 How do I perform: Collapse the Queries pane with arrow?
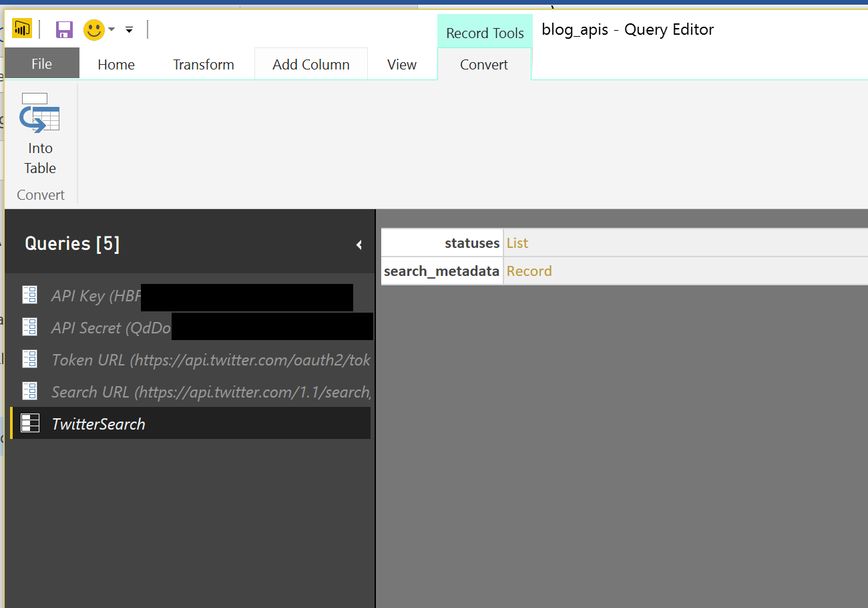tap(359, 245)
